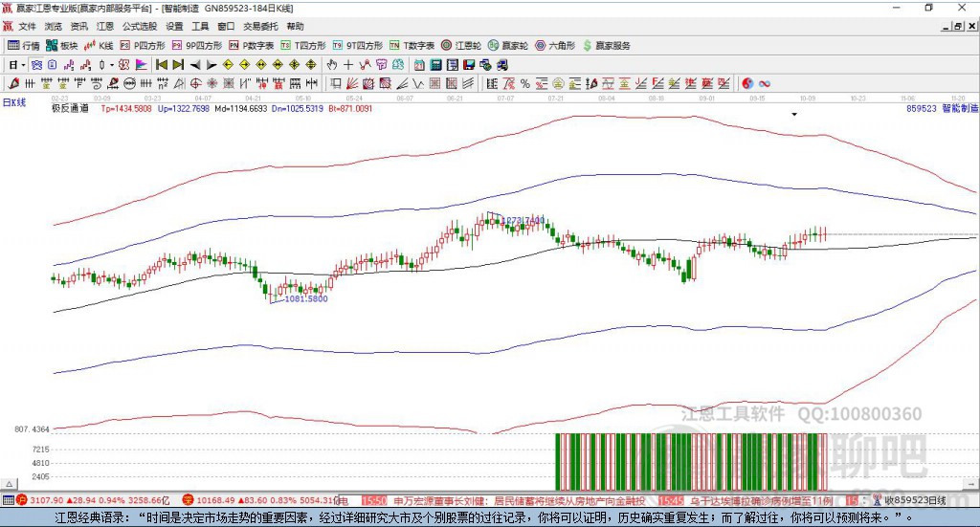Click the colorful flag chart icon
The width and height of the screenshot is (980, 527).
tap(142, 65)
